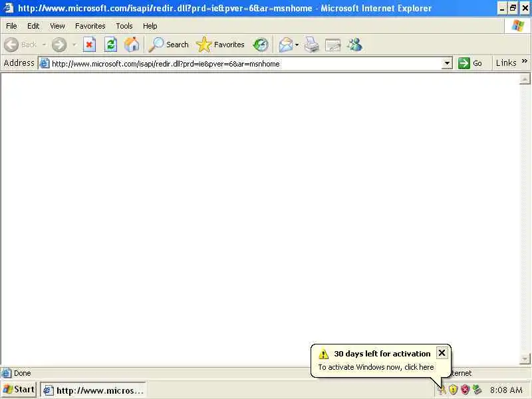Click 'To activate Windows now, click here'
532x399 pixels.
[x=376, y=367]
